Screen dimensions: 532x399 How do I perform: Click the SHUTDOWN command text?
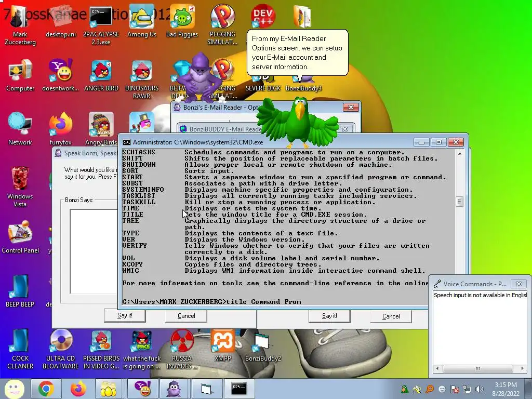point(139,165)
